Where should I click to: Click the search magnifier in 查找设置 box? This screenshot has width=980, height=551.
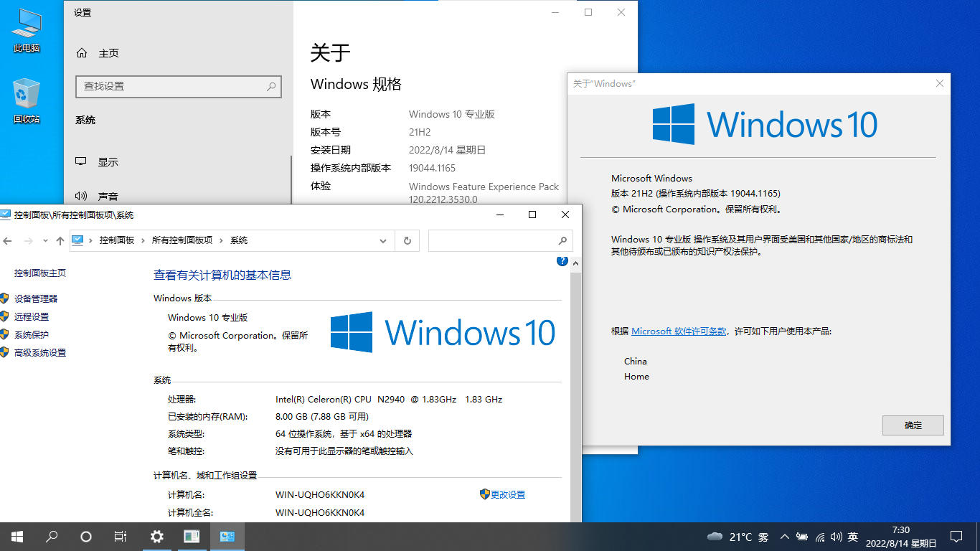[271, 86]
